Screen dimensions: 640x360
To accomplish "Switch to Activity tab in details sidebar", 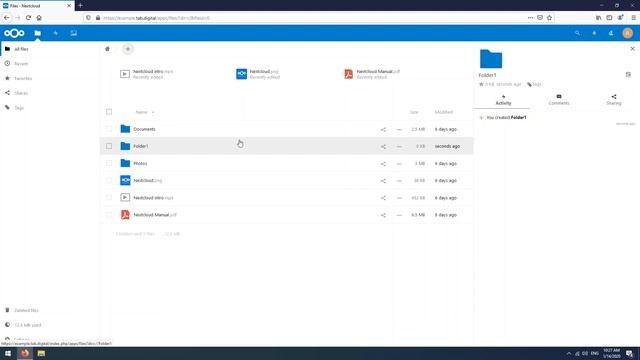I will click(x=503, y=100).
